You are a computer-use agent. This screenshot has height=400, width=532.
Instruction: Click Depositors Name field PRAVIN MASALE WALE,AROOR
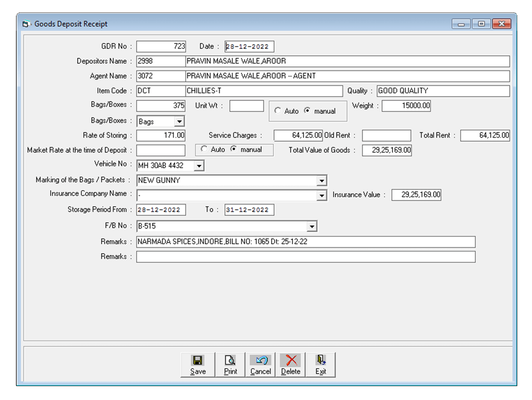[348, 61]
